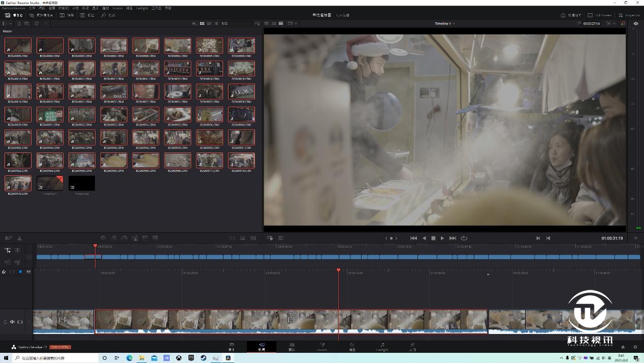Toggle the timeline snapping magnet
The width and height of the screenshot is (644, 363).
tap(4, 272)
